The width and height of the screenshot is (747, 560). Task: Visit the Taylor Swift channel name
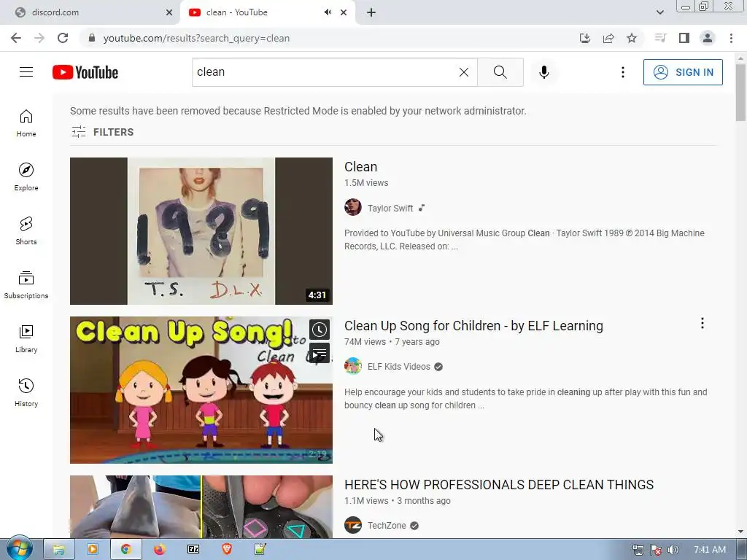pos(390,208)
